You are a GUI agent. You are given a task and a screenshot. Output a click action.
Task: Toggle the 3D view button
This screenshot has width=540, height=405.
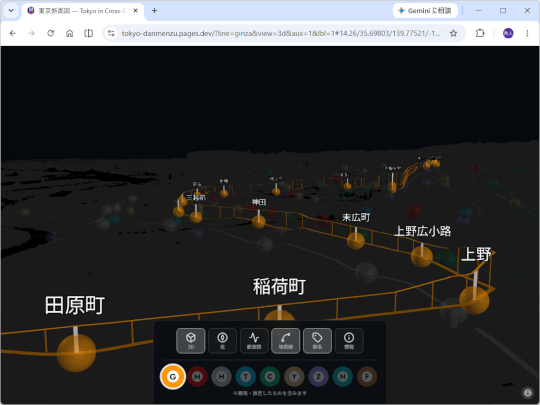coord(191,341)
